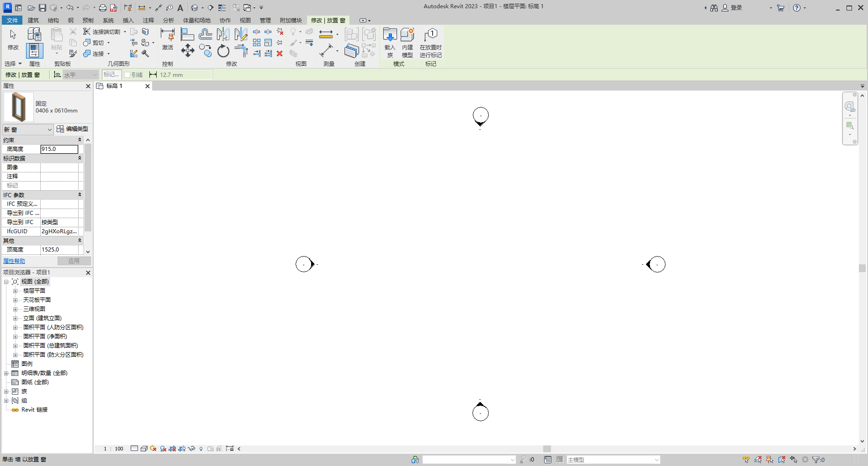Toggle the sun path setting off
Screen dimensions: 868x466
coord(153,449)
